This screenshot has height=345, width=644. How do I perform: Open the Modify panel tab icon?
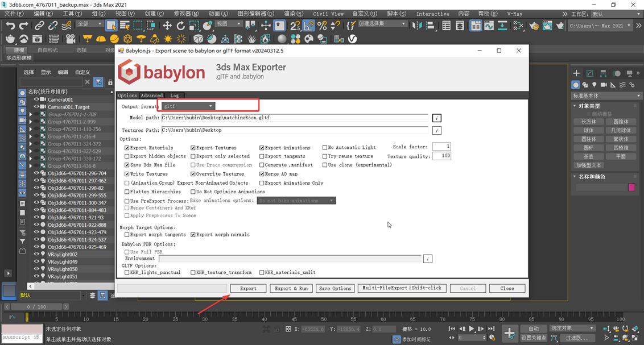pyautogui.click(x=589, y=73)
